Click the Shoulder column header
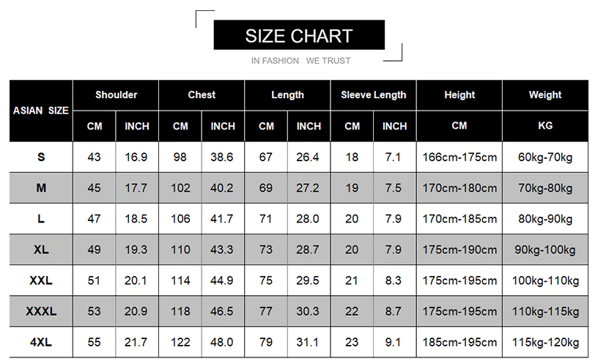598x364 pixels. click(x=116, y=94)
